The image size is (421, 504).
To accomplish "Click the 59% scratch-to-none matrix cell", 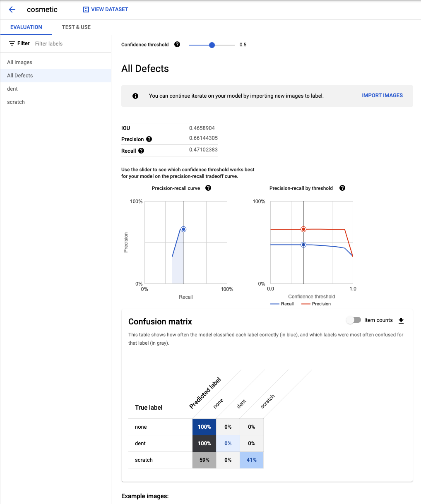I will [x=204, y=460].
